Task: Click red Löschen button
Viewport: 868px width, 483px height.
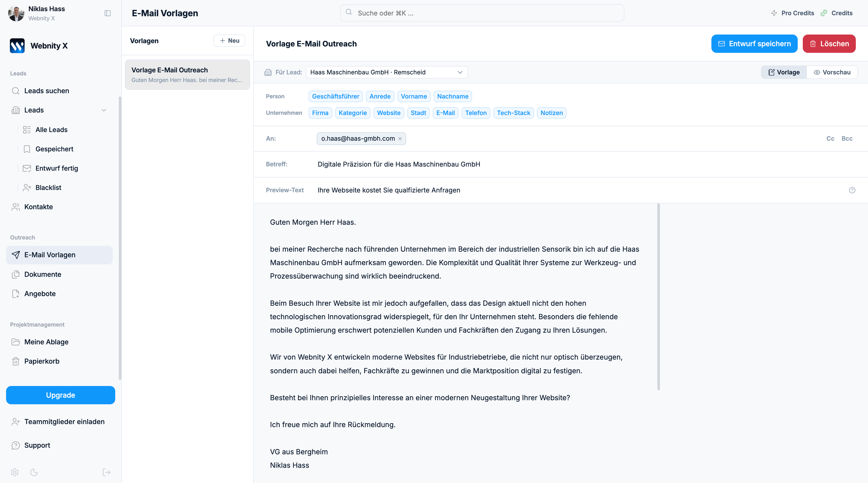Action: pyautogui.click(x=829, y=43)
